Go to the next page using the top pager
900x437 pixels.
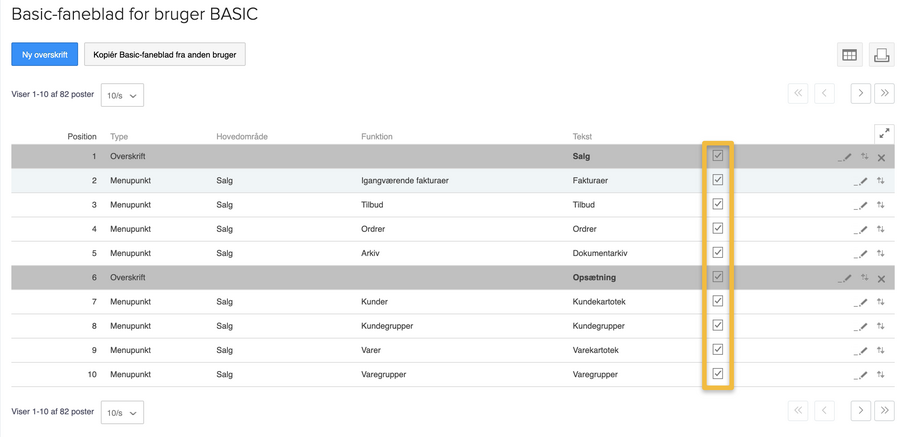(860, 93)
